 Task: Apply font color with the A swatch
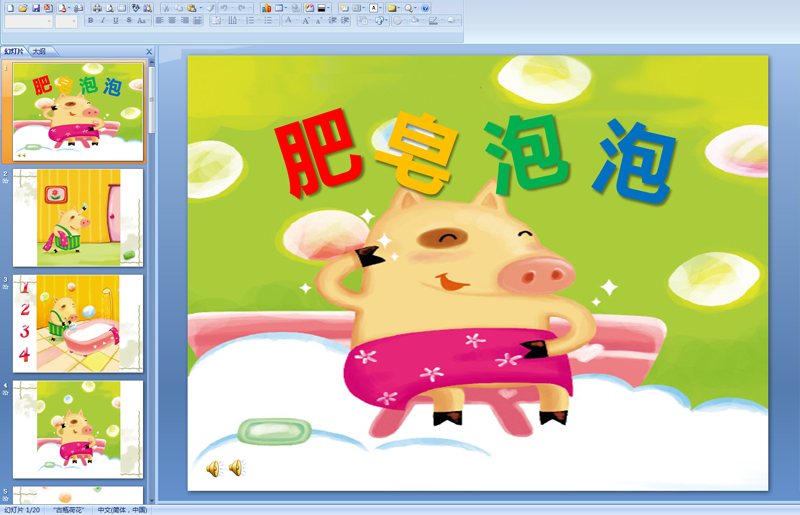288,20
